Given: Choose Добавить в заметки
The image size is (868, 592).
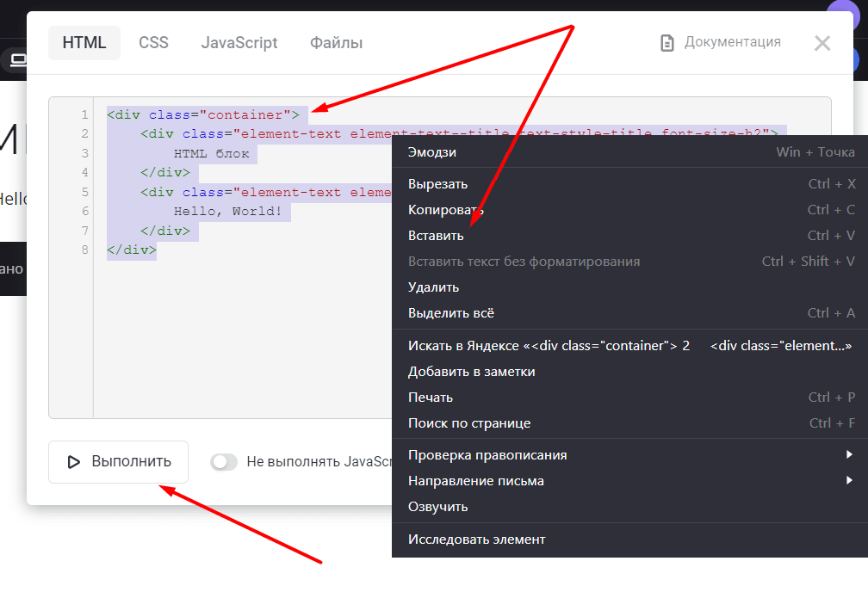Looking at the screenshot, I should click(x=629, y=371).
